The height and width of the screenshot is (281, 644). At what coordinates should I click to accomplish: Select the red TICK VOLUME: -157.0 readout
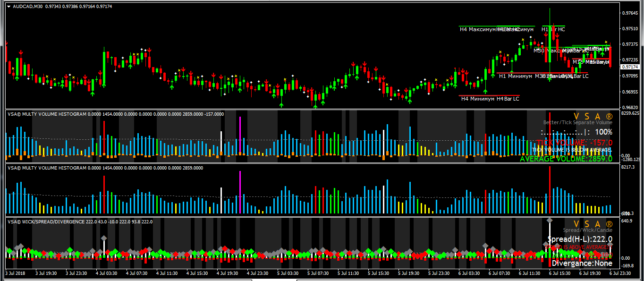[x=575, y=143]
